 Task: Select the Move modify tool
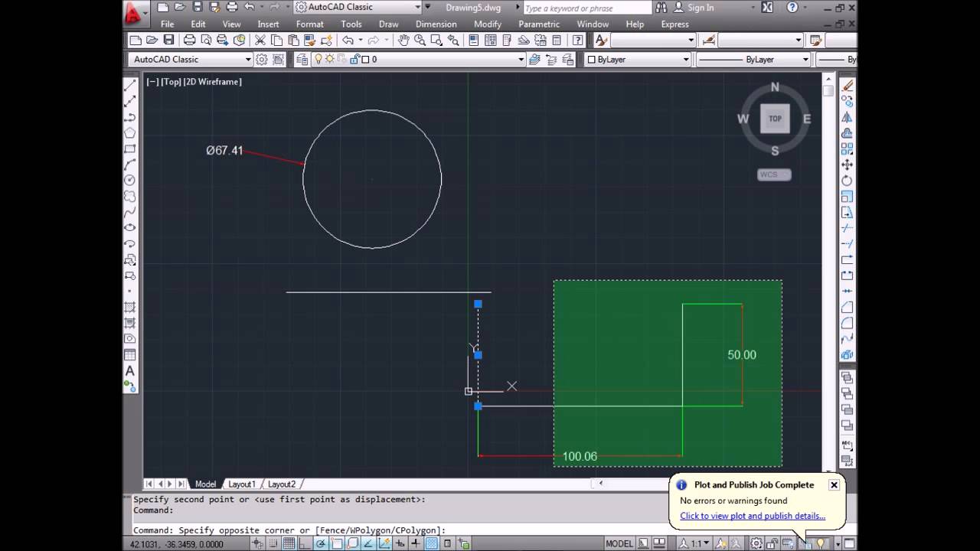coord(847,165)
